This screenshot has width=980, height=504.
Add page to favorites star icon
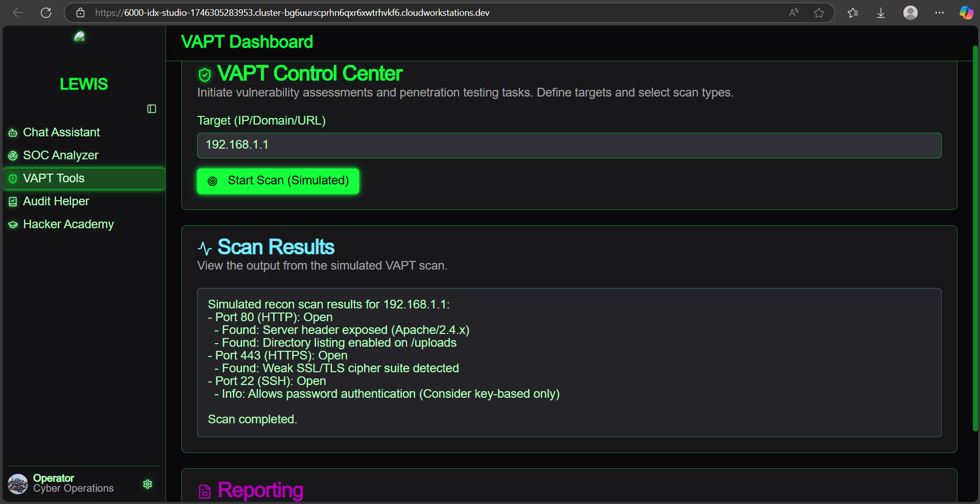[x=819, y=13]
